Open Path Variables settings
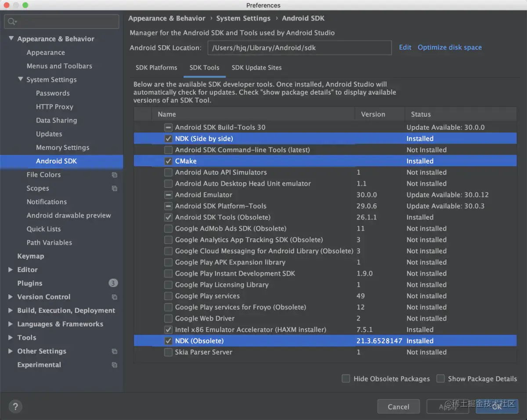 point(49,243)
